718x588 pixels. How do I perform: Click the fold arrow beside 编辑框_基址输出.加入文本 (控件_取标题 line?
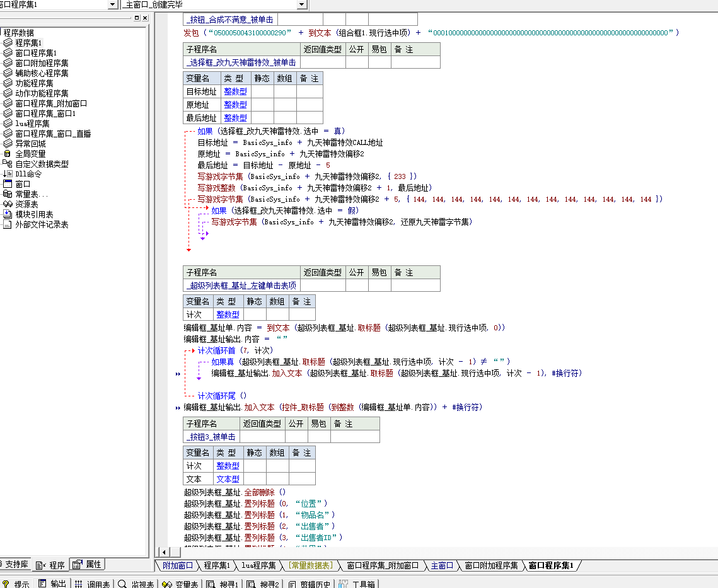[178, 408]
